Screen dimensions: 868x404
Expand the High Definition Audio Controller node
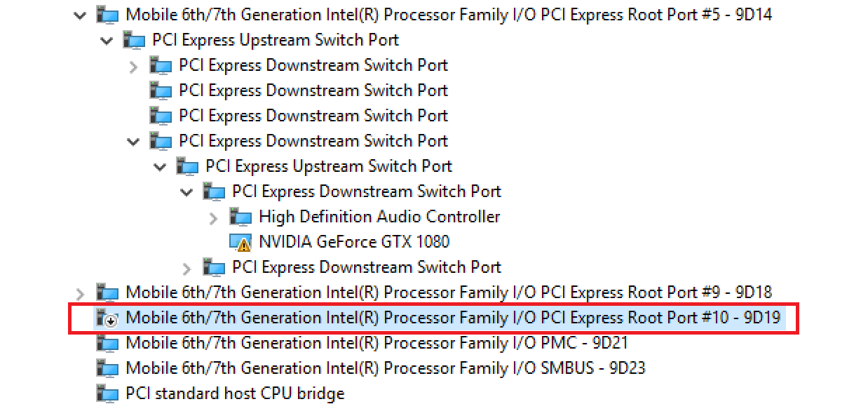pyautogui.click(x=213, y=217)
